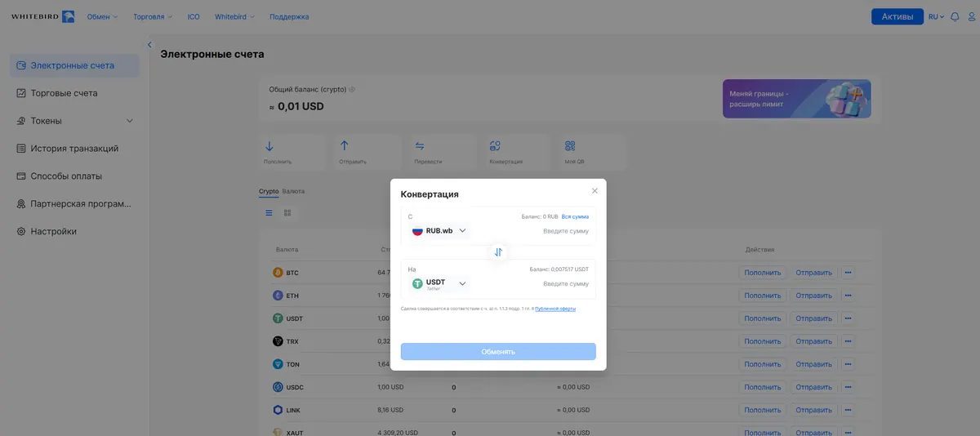The height and width of the screenshot is (436, 980).
Task: Select Электронные счета in sidebar
Action: pos(74,65)
